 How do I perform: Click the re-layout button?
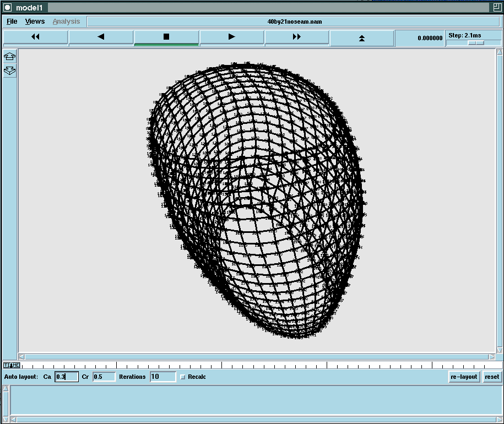point(464,377)
